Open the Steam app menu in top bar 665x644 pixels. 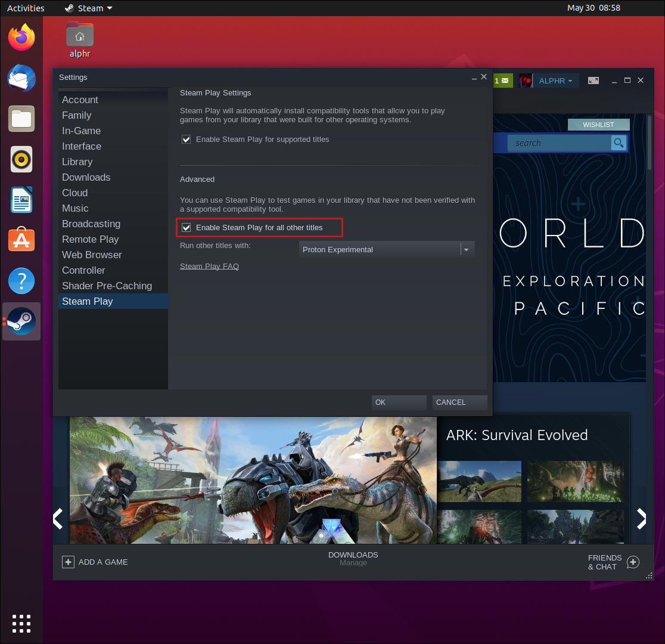89,8
